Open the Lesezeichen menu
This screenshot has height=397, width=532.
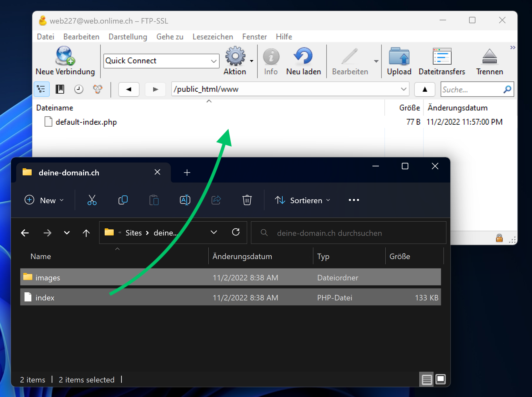point(213,37)
